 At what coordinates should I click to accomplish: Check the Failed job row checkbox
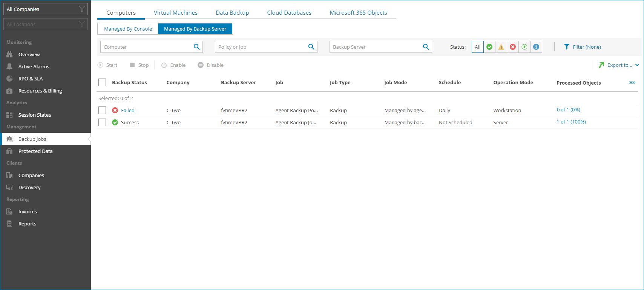(102, 110)
